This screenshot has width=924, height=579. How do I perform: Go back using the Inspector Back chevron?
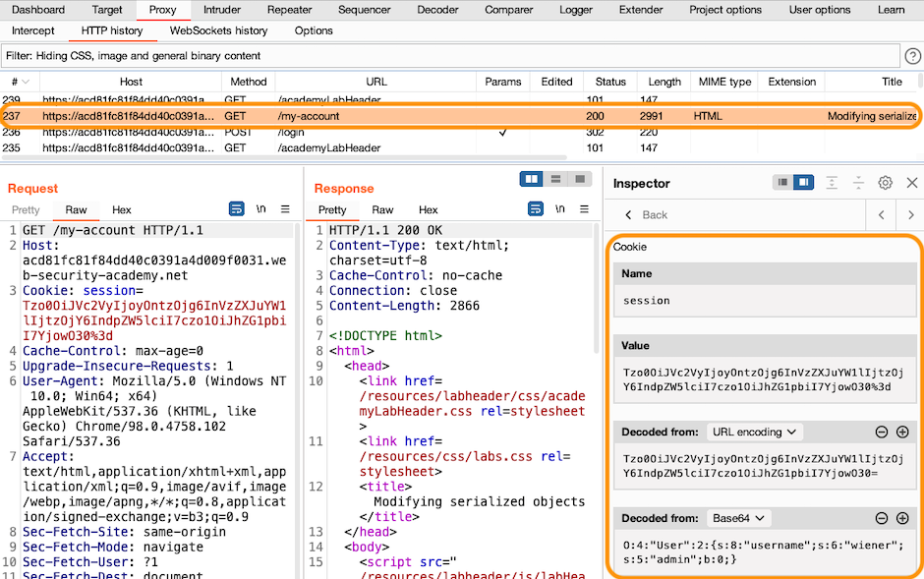pos(628,214)
